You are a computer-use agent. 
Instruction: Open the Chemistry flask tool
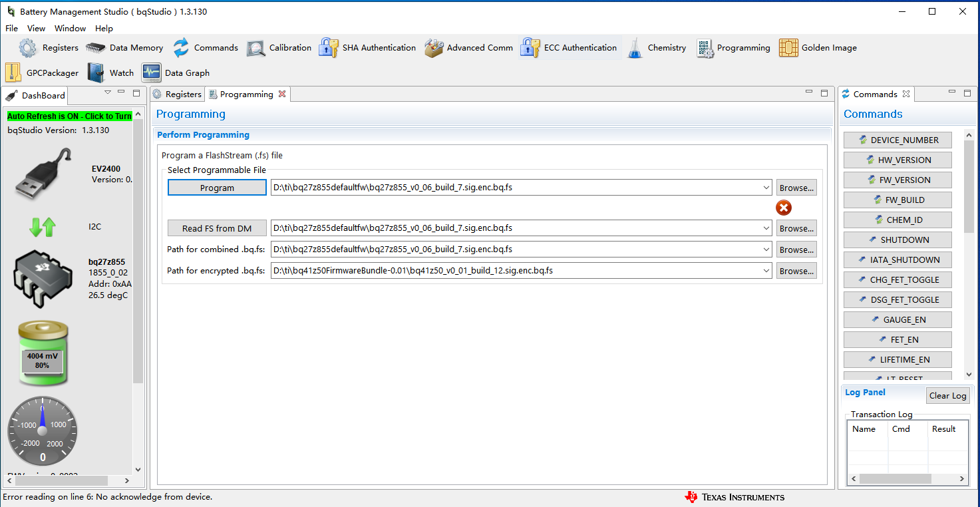click(x=635, y=48)
